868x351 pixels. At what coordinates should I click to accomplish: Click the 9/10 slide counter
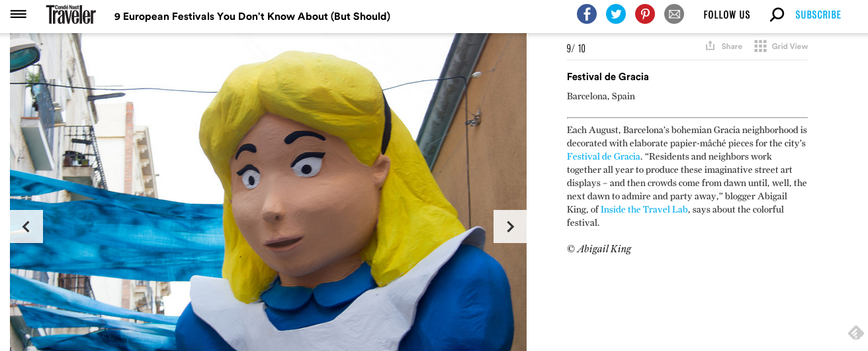576,48
